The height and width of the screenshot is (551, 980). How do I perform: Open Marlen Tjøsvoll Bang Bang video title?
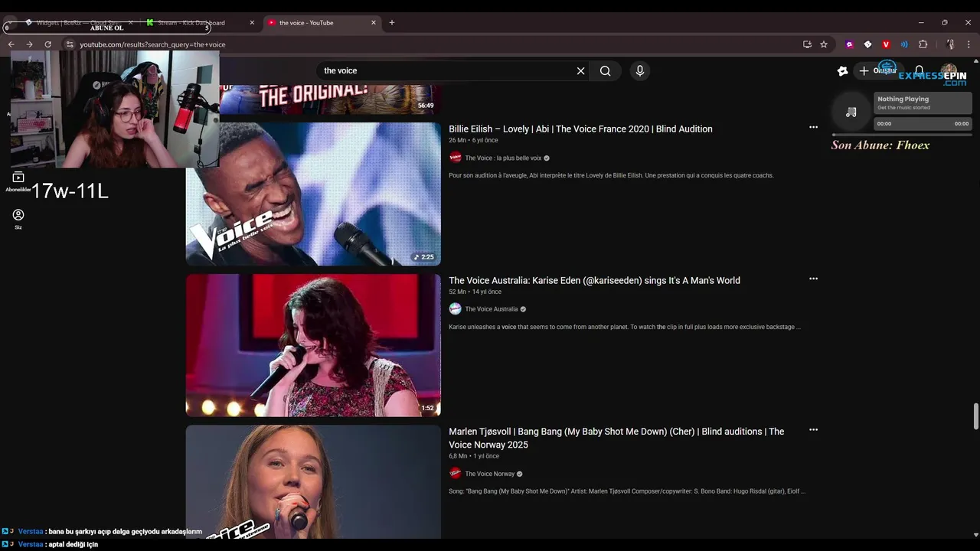coord(616,438)
